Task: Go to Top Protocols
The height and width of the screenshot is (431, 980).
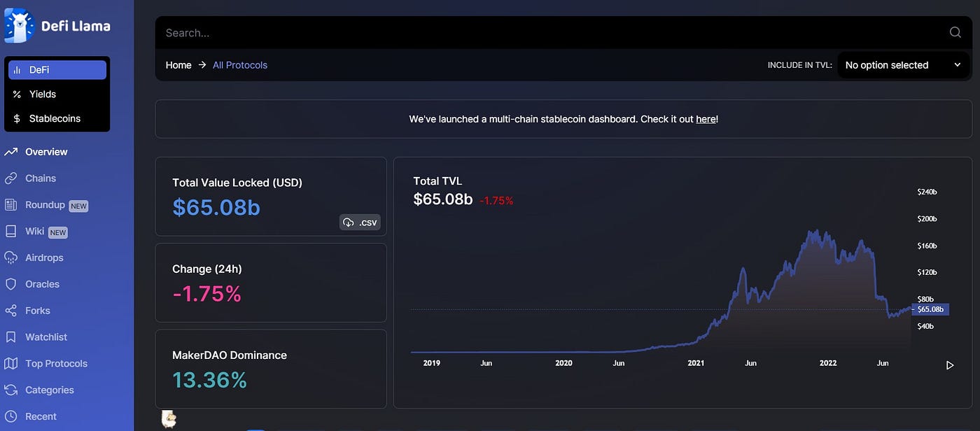Action: coord(56,364)
